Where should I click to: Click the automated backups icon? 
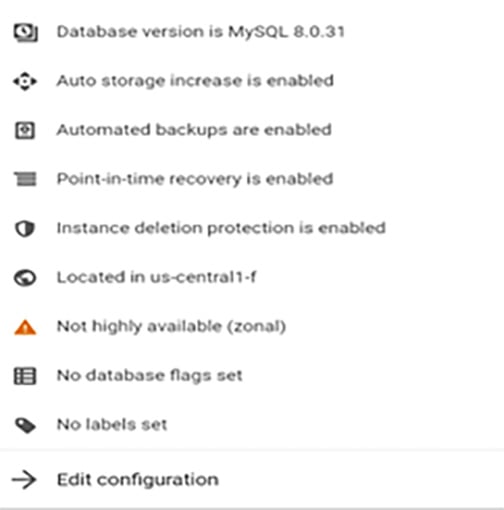click(25, 130)
